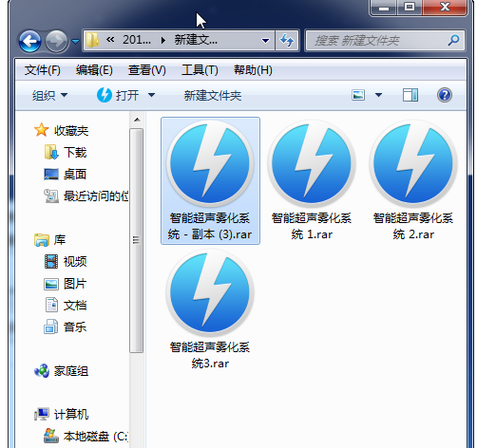Image resolution: width=477 pixels, height=448 pixels.
Task: Click the search magnifier icon
Action: (454, 40)
